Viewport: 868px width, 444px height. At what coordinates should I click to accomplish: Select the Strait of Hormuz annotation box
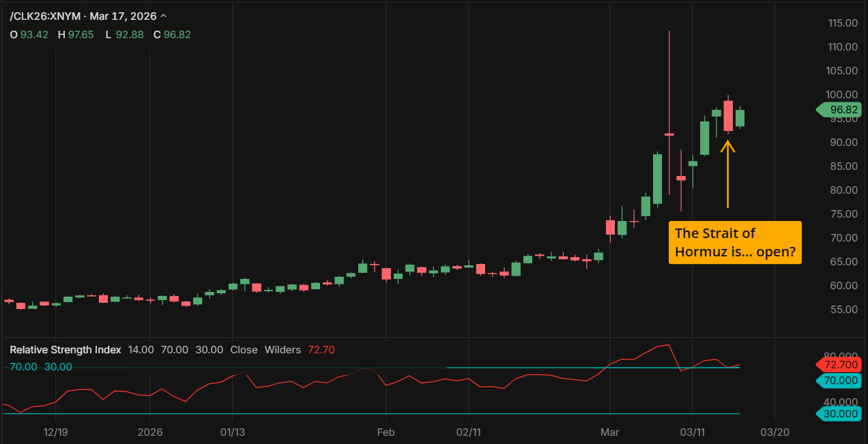pyautogui.click(x=735, y=242)
